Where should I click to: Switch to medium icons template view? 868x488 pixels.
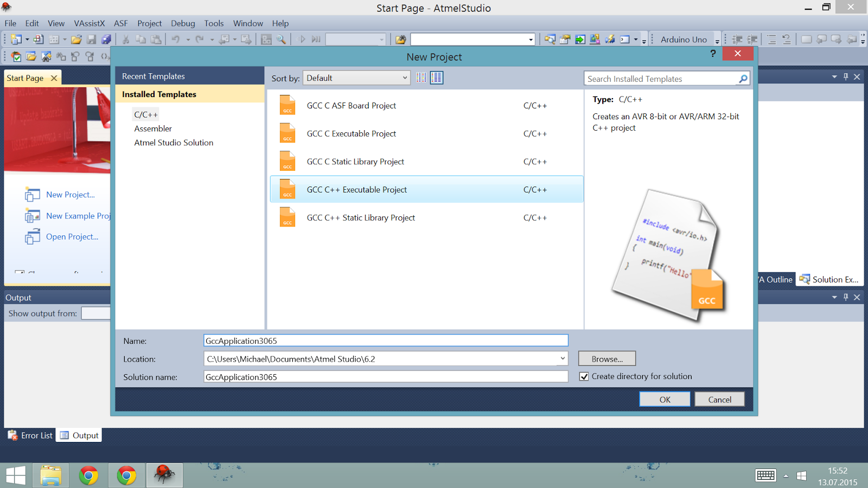click(x=437, y=78)
